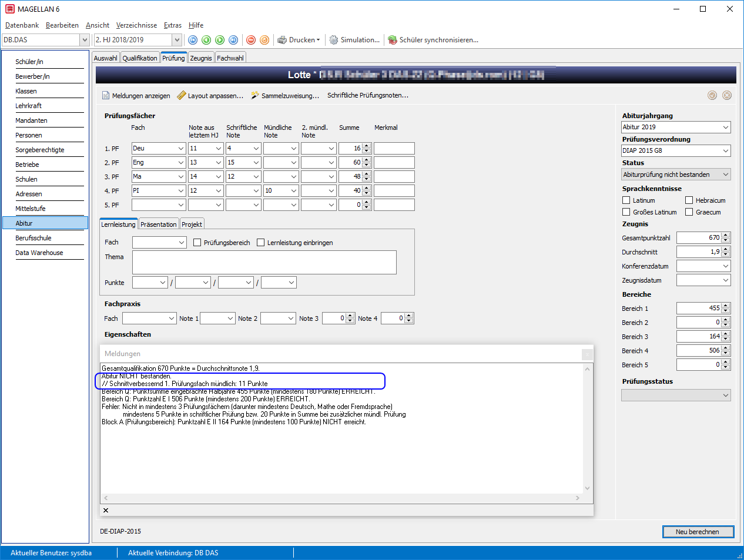Click the Thema text field
The height and width of the screenshot is (560, 744).
264,262
